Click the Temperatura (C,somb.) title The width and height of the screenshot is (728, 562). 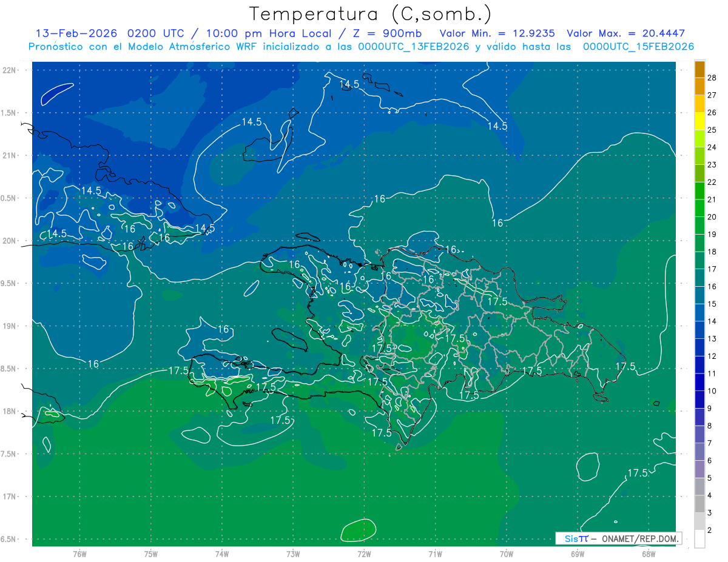[371, 14]
